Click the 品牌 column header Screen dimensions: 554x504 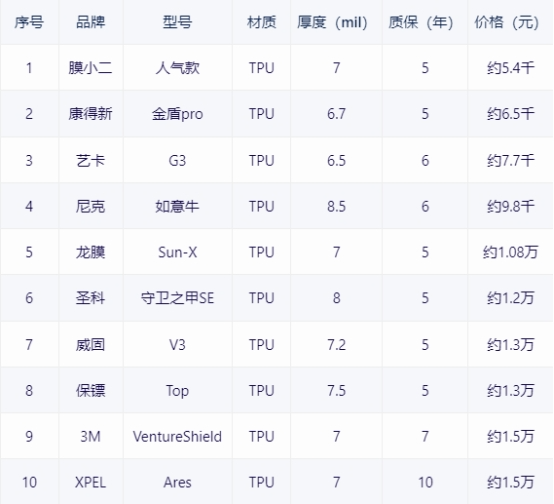pos(91,22)
